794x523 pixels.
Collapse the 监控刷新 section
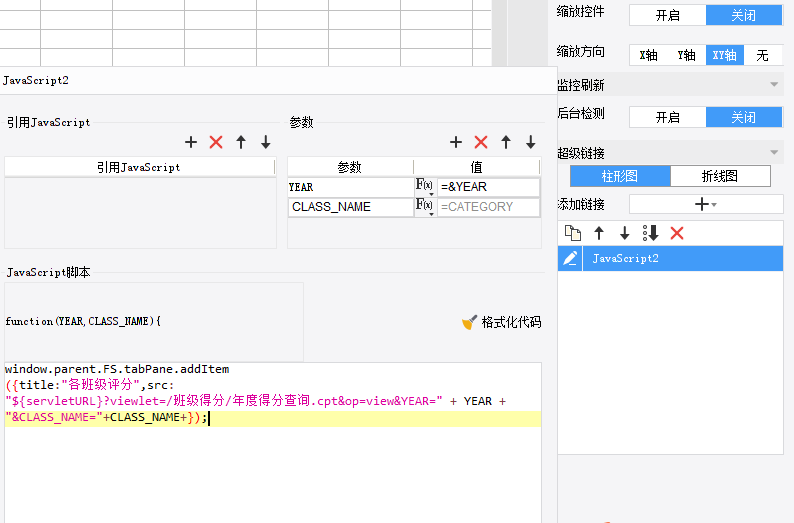774,85
